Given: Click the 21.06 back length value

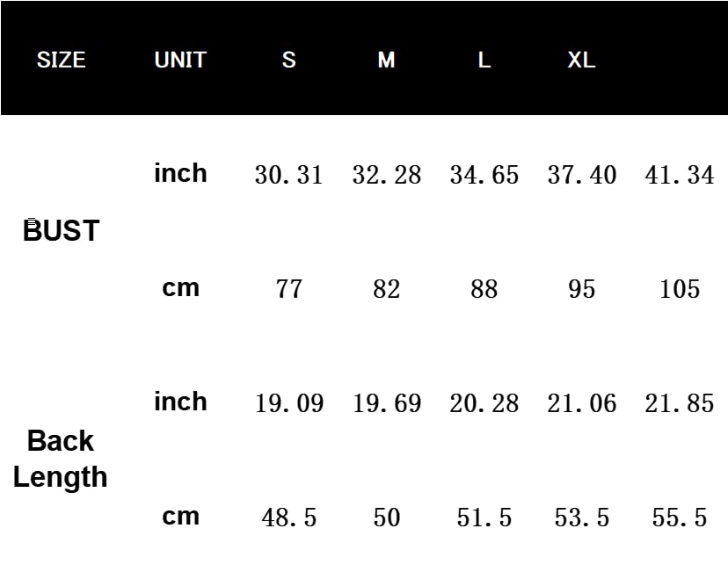Looking at the screenshot, I should point(581,403).
